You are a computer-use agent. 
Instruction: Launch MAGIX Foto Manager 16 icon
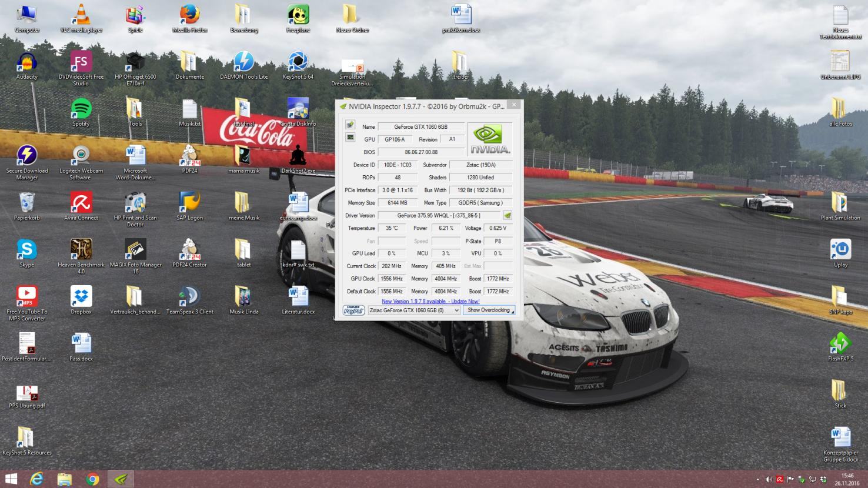click(135, 256)
